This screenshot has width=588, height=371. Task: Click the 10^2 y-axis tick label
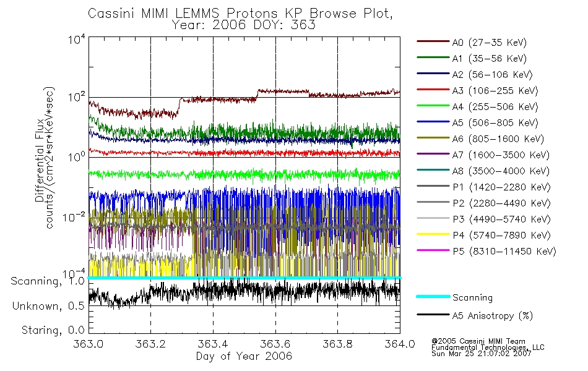coord(77,97)
